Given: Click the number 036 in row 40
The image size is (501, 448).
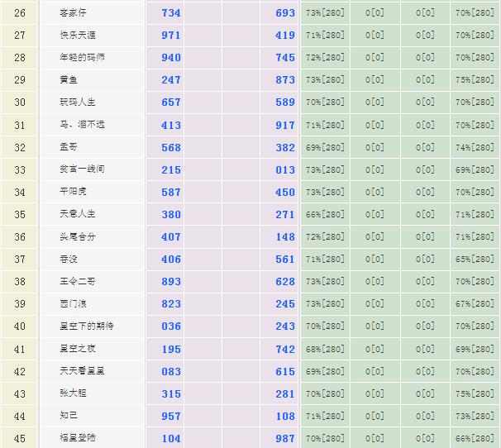Looking at the screenshot, I should (x=171, y=326).
